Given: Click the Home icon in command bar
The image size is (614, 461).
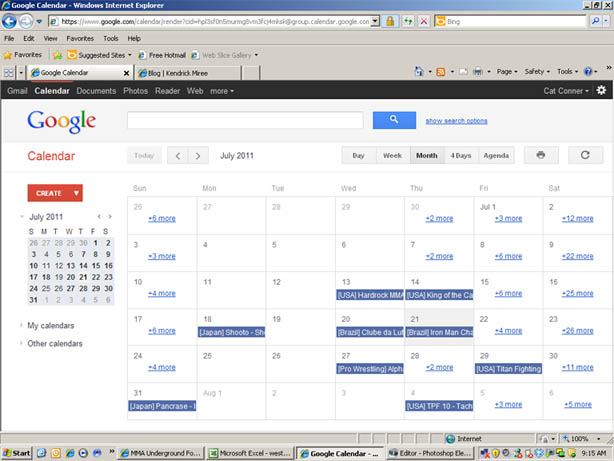Looking at the screenshot, I should pos(419,72).
